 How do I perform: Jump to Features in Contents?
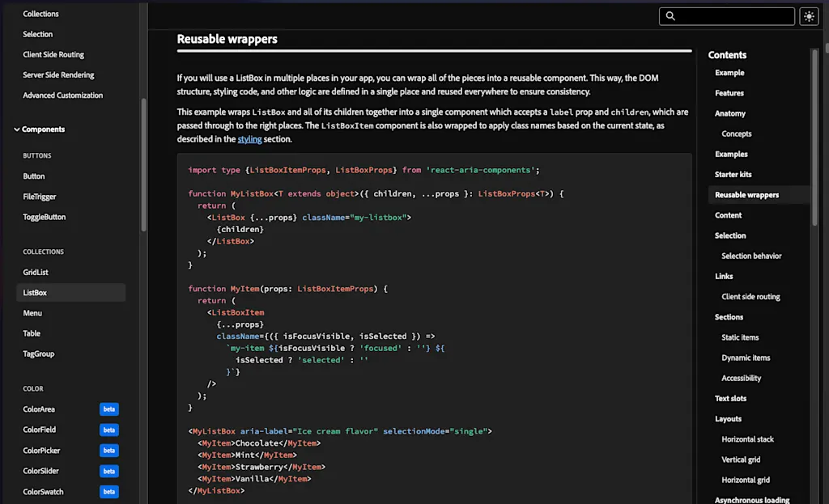729,93
